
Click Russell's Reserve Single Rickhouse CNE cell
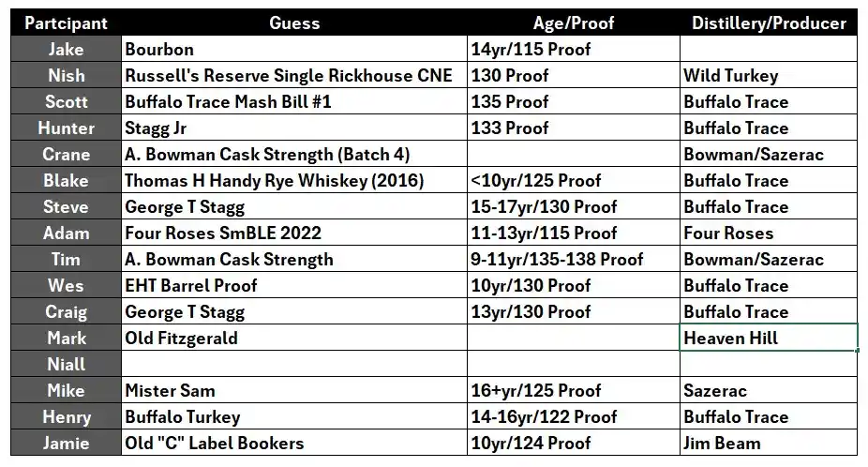pos(293,75)
